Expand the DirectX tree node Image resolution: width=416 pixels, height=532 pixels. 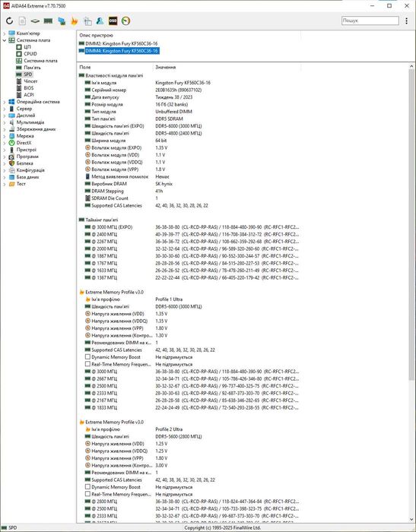[x=4, y=143]
